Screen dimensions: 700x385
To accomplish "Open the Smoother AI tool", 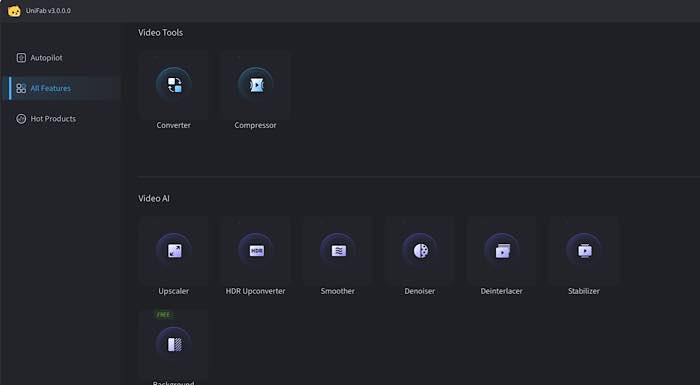I will tap(338, 251).
